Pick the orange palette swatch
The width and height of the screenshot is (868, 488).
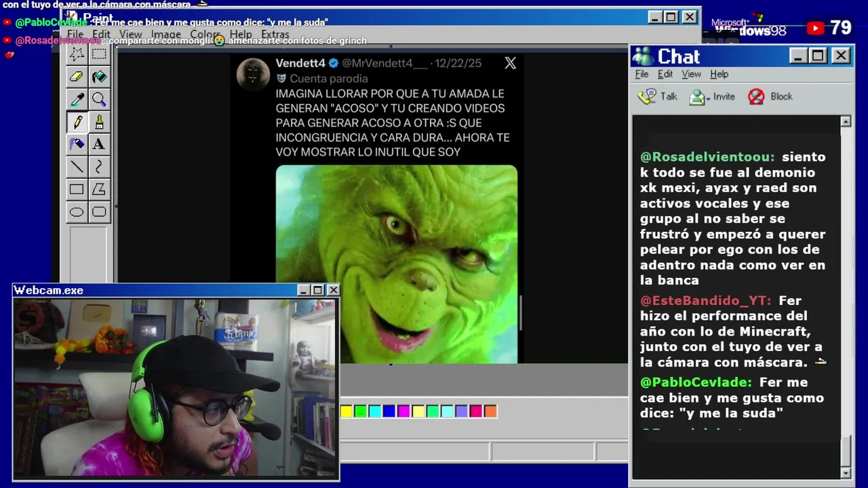[x=490, y=411]
